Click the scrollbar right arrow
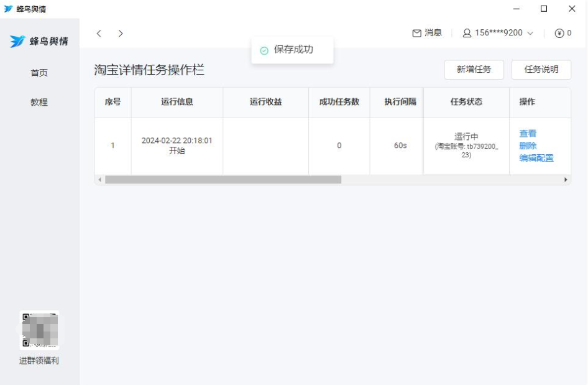The width and height of the screenshot is (588, 385). [566, 180]
